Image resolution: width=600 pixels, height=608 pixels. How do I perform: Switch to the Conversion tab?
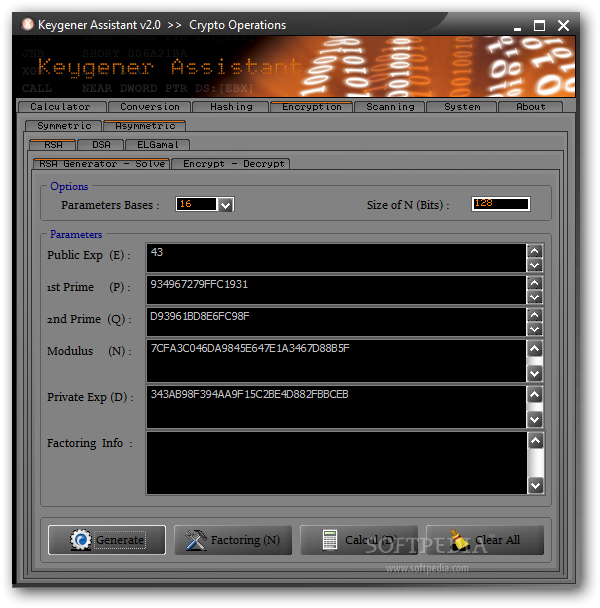[150, 107]
